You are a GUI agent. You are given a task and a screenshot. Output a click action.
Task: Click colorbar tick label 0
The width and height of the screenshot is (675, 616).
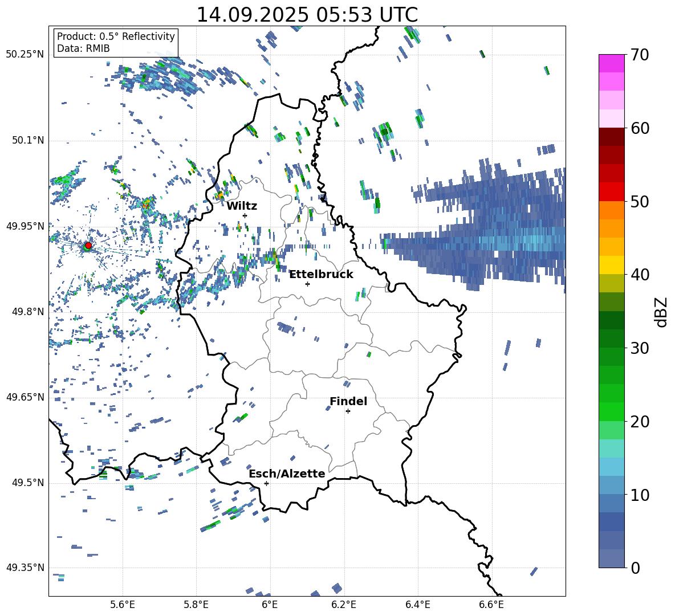(635, 568)
